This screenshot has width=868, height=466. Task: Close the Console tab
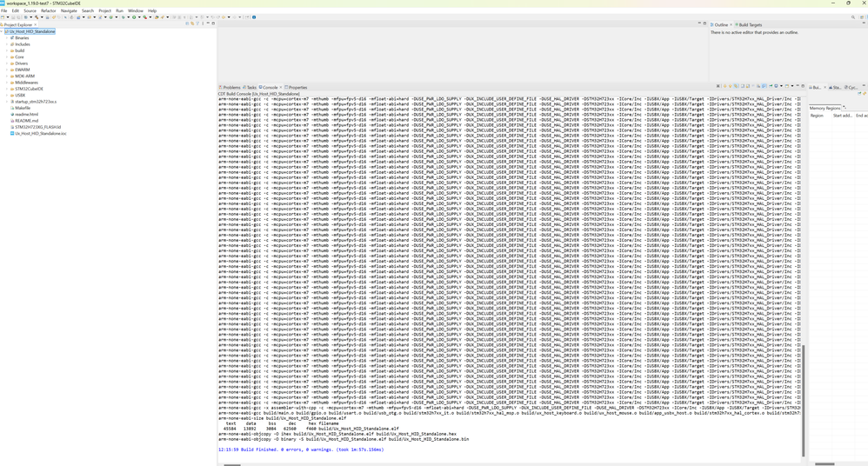(281, 88)
